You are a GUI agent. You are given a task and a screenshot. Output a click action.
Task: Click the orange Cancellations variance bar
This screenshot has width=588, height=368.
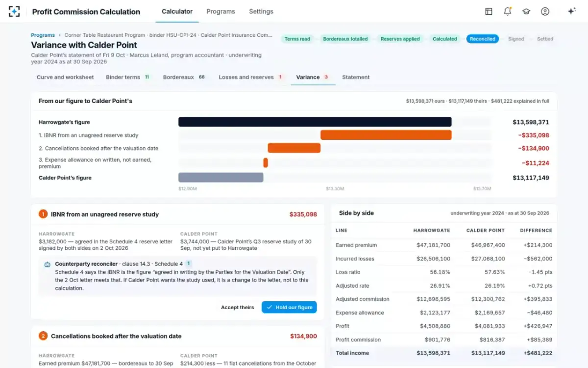[x=294, y=148]
